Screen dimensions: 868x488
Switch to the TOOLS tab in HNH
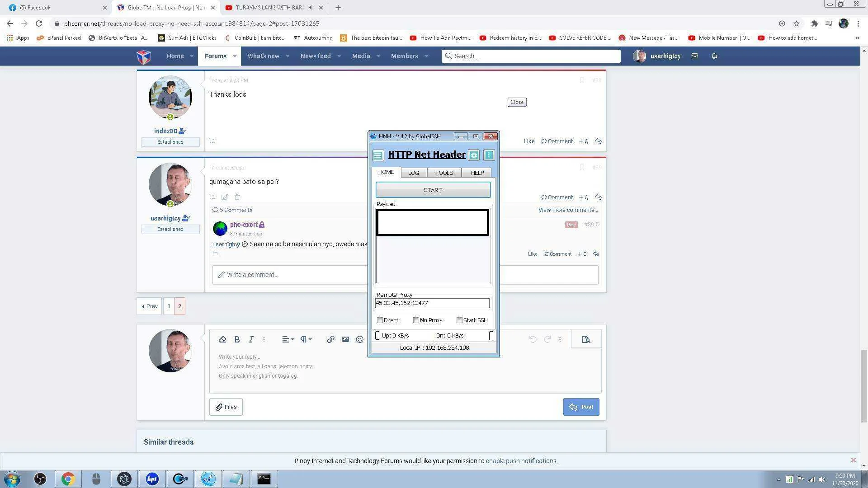coord(444,173)
